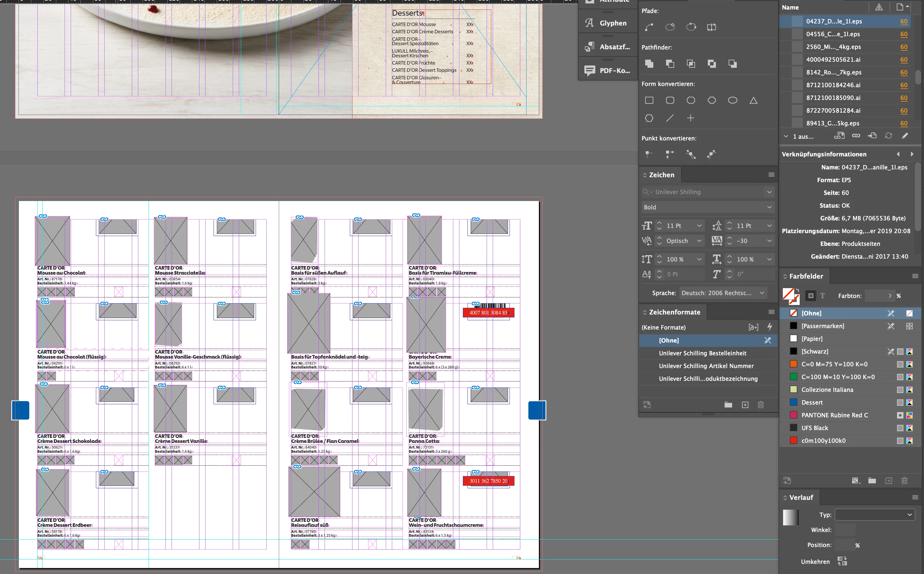The width and height of the screenshot is (924, 574).
Task: Select the 2560_Mi..._4kg.eps link entry
Action: pos(833,47)
